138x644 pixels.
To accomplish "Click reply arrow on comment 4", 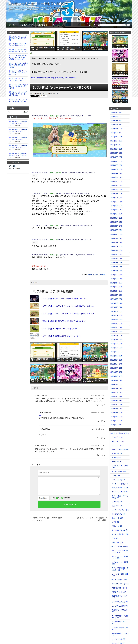I will pyautogui.click(x=98, y=455).
